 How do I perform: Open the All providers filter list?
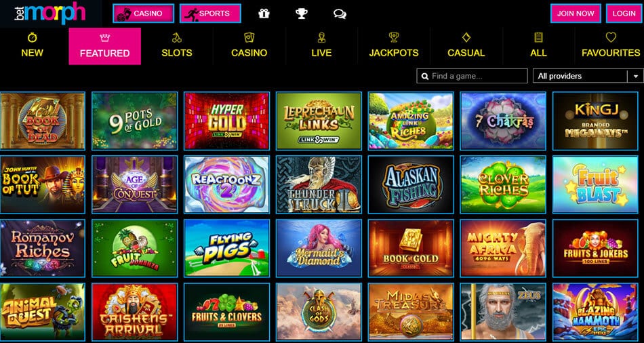(x=588, y=77)
